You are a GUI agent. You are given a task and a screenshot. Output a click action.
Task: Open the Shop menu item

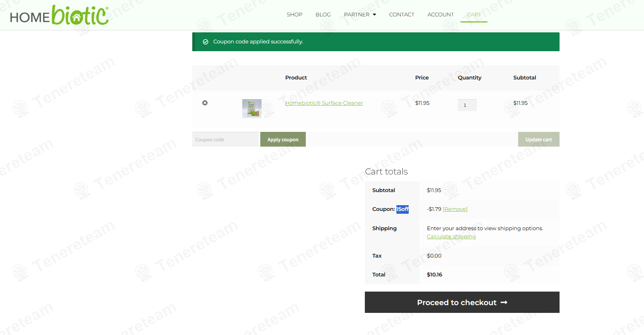pyautogui.click(x=294, y=14)
